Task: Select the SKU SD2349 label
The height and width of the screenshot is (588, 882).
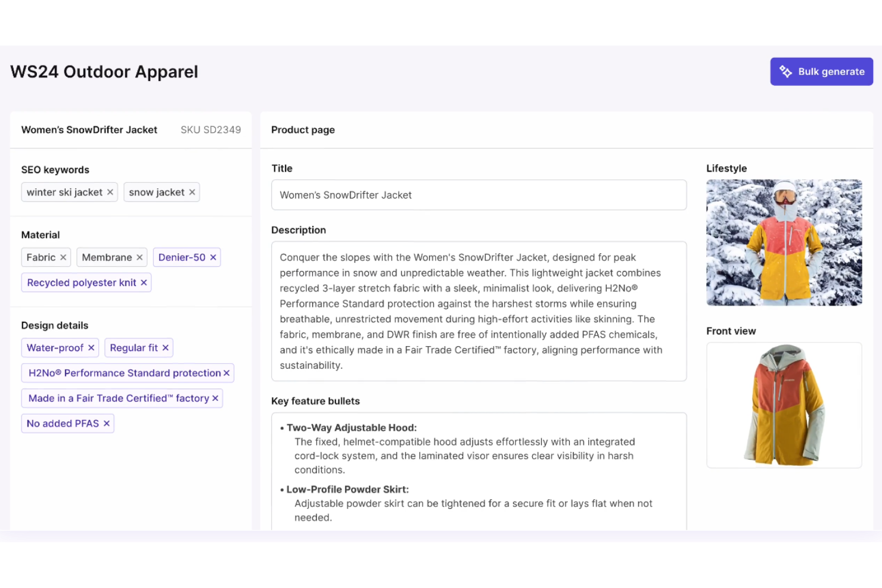Action: click(x=211, y=129)
